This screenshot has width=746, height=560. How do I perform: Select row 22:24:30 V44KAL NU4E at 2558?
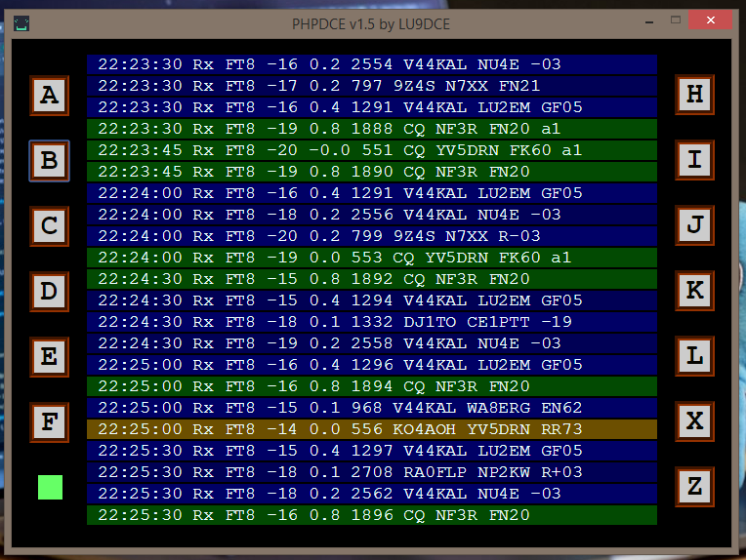point(372,343)
